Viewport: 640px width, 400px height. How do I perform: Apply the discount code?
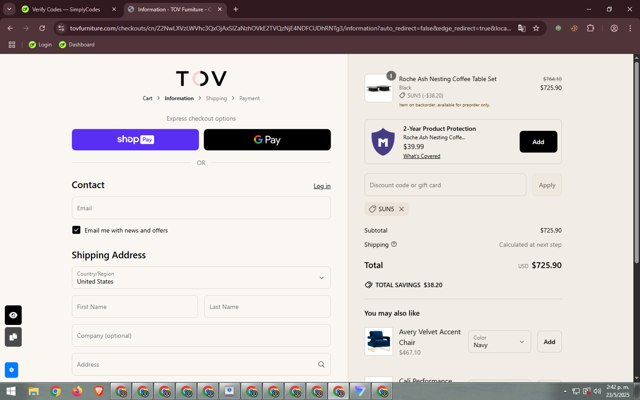[547, 185]
